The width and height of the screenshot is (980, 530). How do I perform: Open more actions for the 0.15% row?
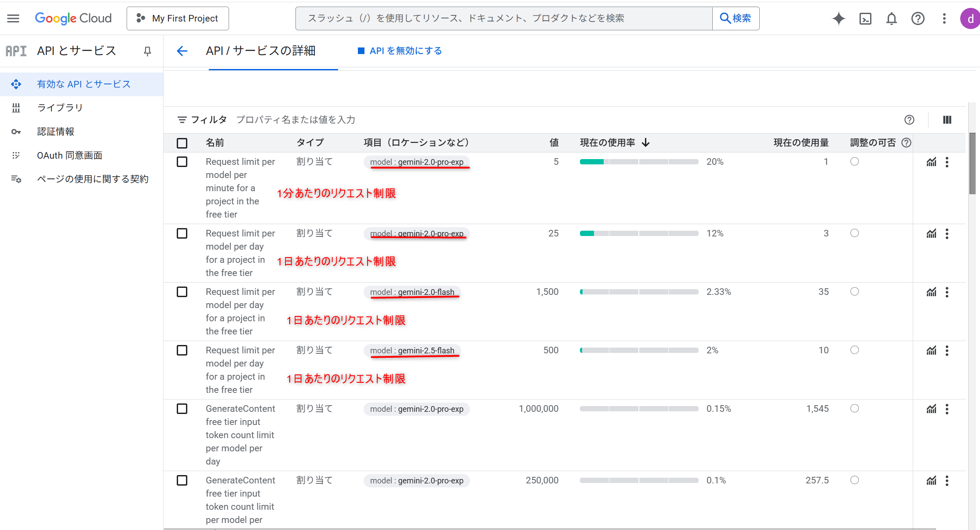coord(947,409)
